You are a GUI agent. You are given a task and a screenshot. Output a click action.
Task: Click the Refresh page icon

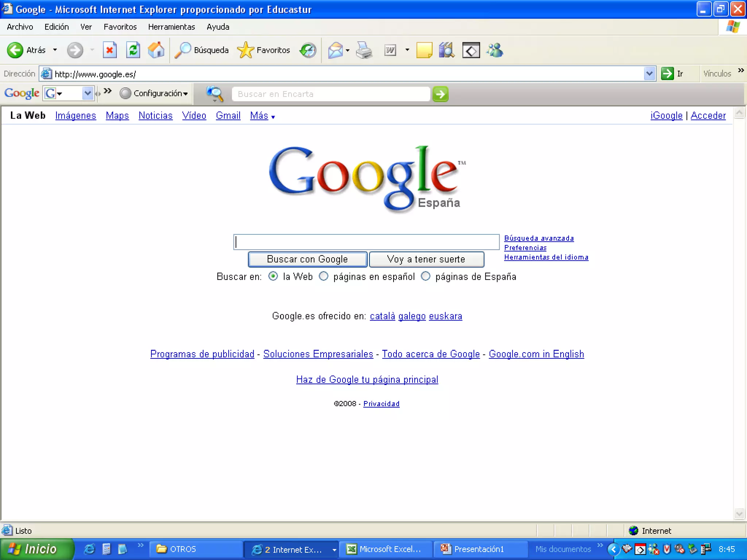tap(133, 50)
